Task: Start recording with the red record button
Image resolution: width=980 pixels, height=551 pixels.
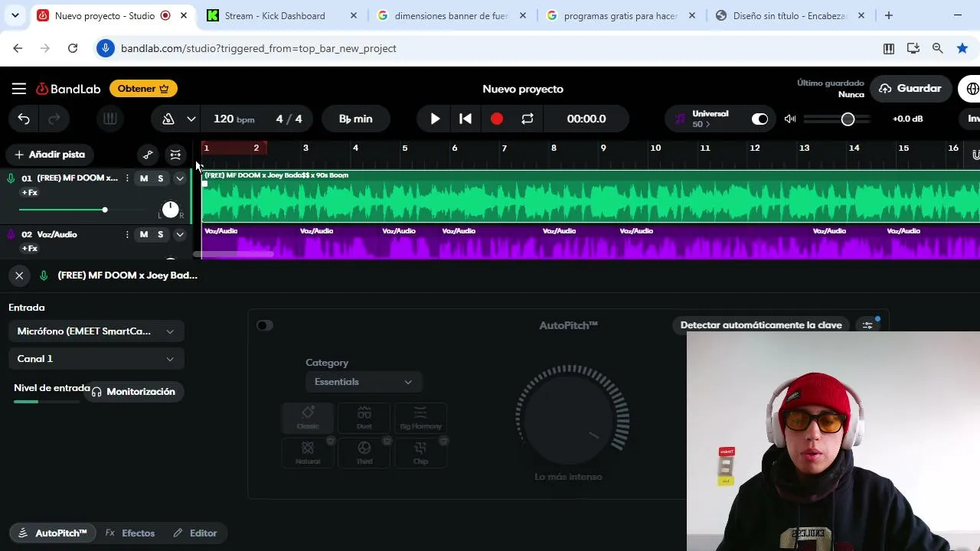Action: [497, 119]
